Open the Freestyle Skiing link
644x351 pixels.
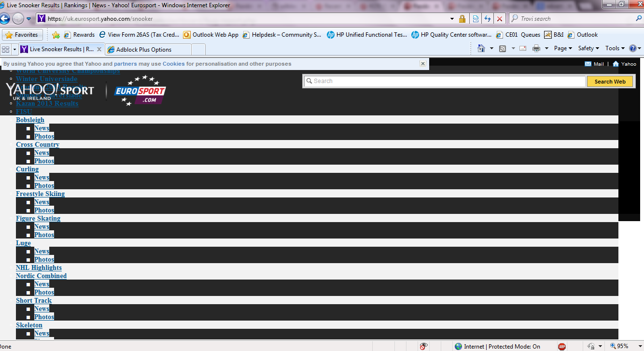coord(40,194)
